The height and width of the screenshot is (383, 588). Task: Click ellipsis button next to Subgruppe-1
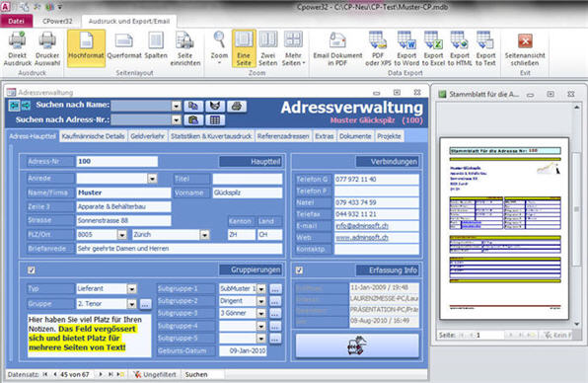(275, 289)
